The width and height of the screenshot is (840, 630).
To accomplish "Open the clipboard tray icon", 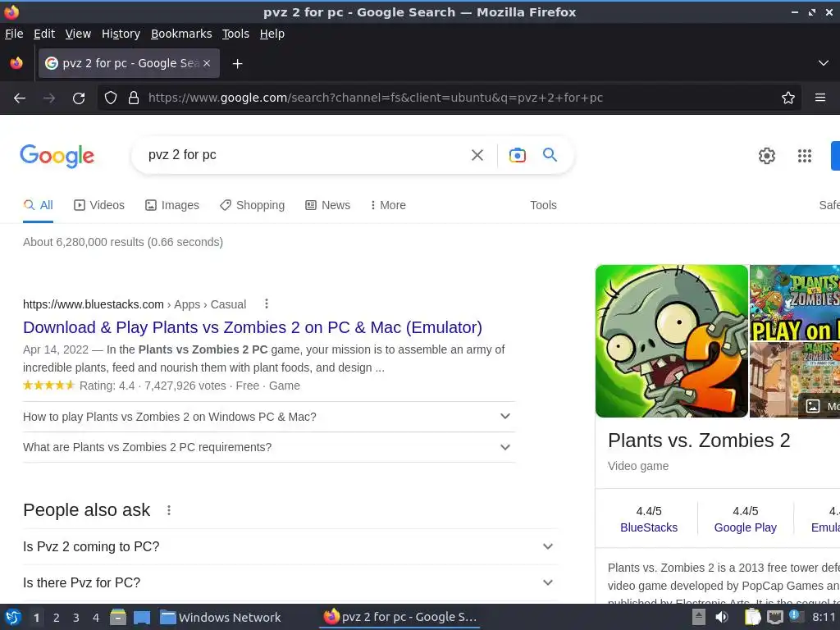I will coord(752,617).
